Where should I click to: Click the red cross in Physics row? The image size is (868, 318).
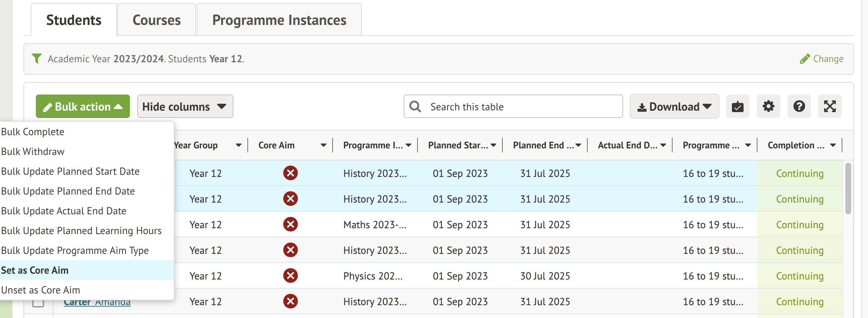(290, 276)
